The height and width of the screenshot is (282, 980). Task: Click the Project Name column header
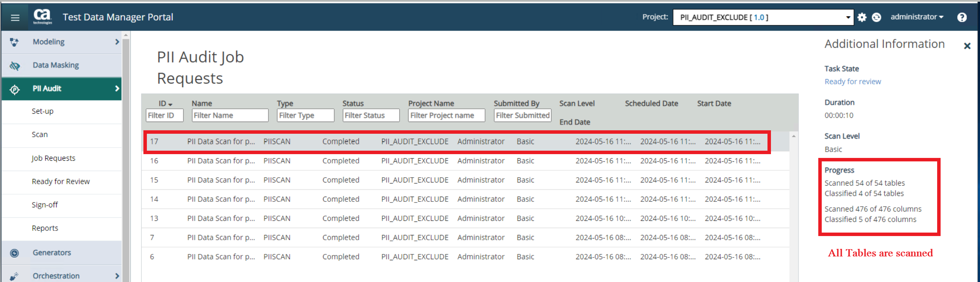tap(431, 104)
